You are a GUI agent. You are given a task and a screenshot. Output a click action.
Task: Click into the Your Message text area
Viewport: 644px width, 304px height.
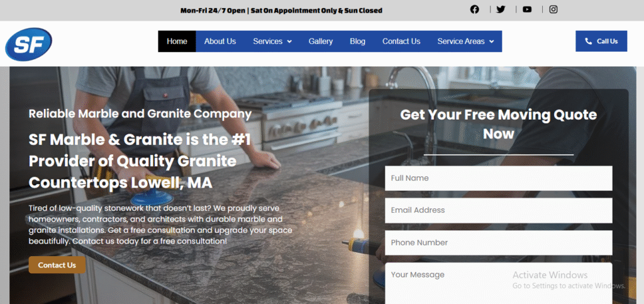point(499,283)
